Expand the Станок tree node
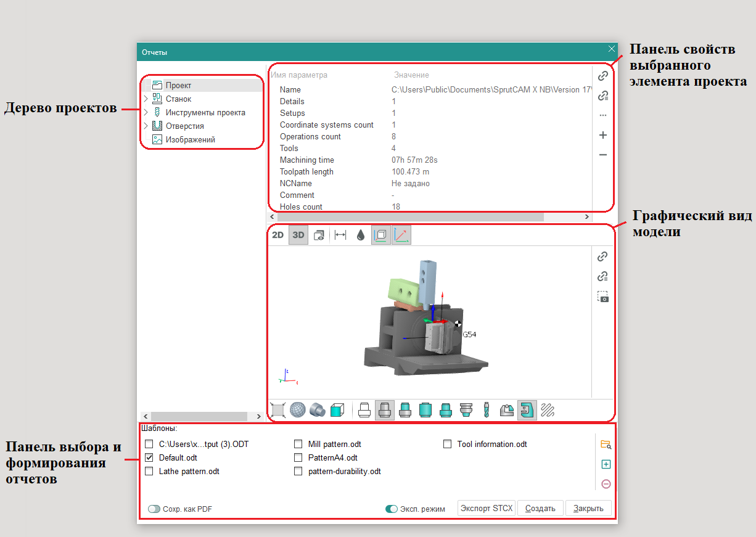756x537 pixels. (x=146, y=99)
